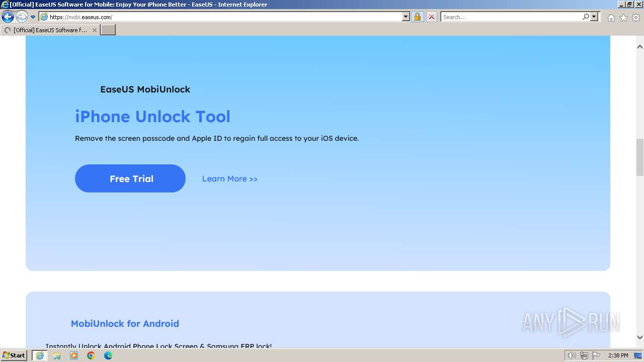Click Internet Explorer taskbar icon

(x=39, y=355)
